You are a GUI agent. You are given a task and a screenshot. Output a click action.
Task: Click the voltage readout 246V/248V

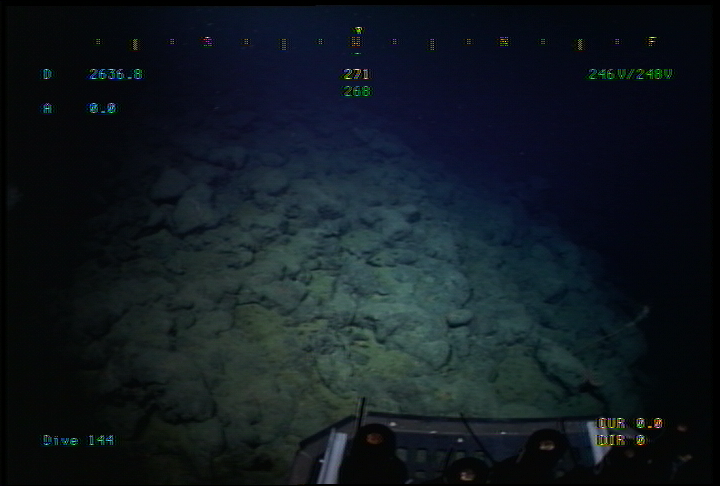[630, 74]
